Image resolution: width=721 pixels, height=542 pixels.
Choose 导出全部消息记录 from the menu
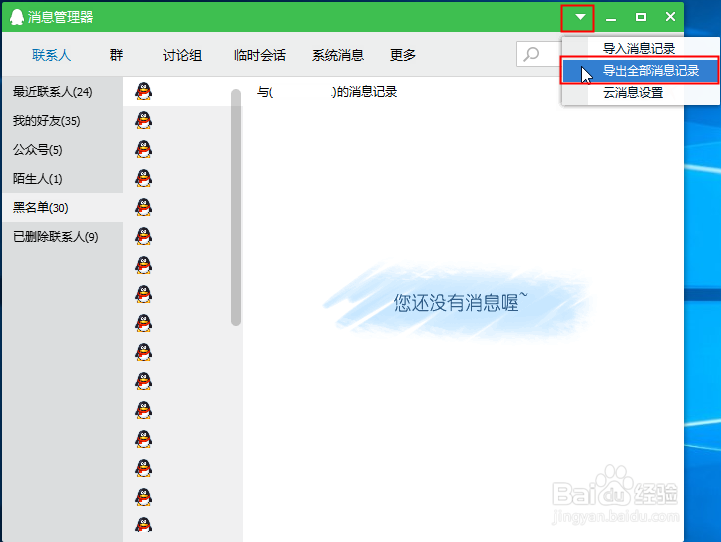tap(641, 70)
